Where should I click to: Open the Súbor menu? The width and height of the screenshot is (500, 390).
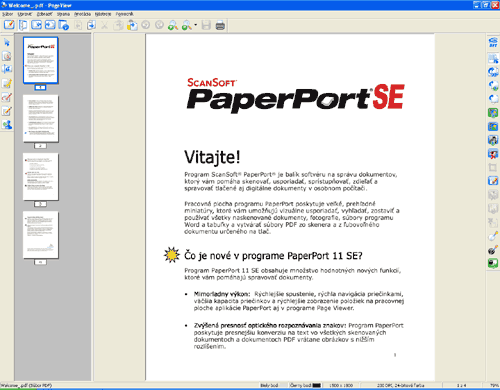click(8, 14)
